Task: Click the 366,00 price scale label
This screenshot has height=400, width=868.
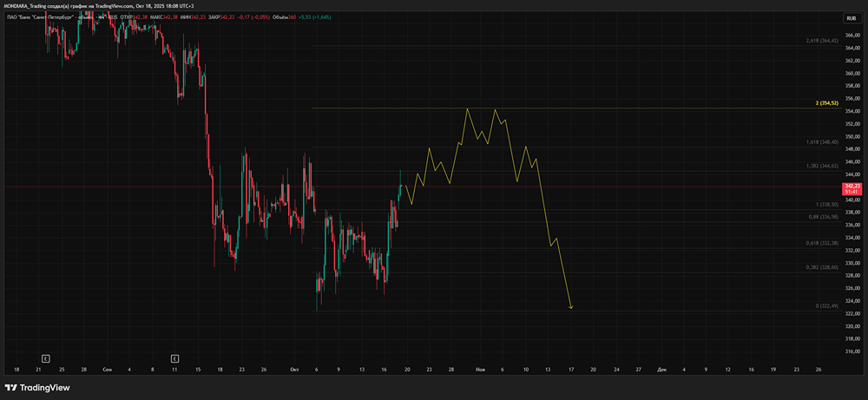Action: [x=853, y=36]
